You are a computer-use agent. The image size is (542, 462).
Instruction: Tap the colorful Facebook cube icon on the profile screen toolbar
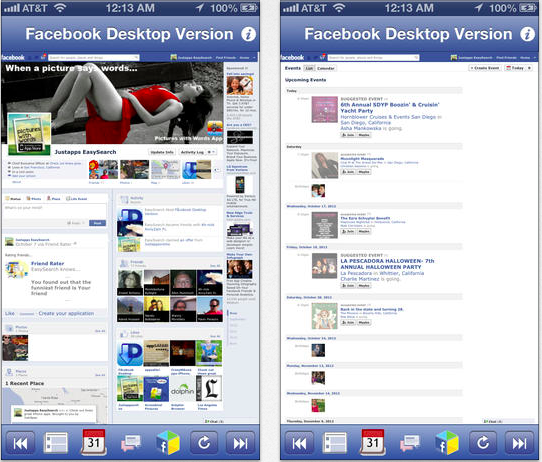point(168,442)
